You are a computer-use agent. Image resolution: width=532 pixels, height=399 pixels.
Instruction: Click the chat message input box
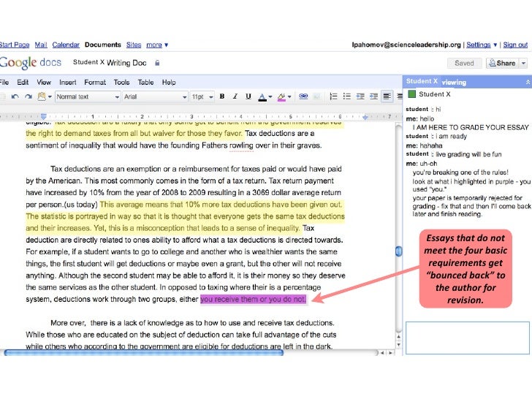pos(468,338)
